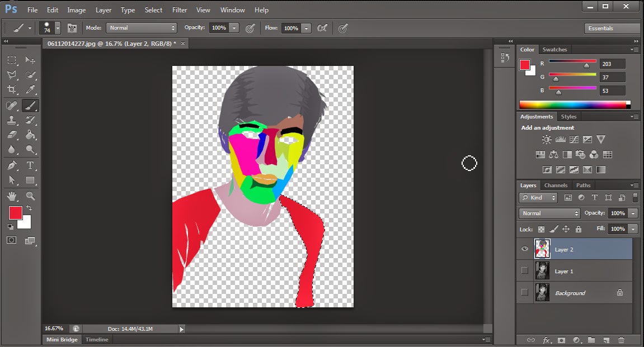
Task: Open the brush Mode dropdown
Action: pyautogui.click(x=142, y=28)
